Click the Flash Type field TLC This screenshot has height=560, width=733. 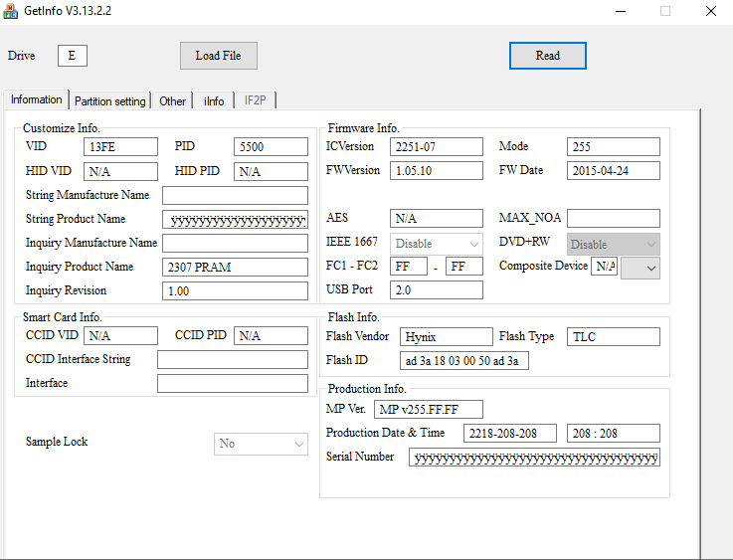(614, 336)
